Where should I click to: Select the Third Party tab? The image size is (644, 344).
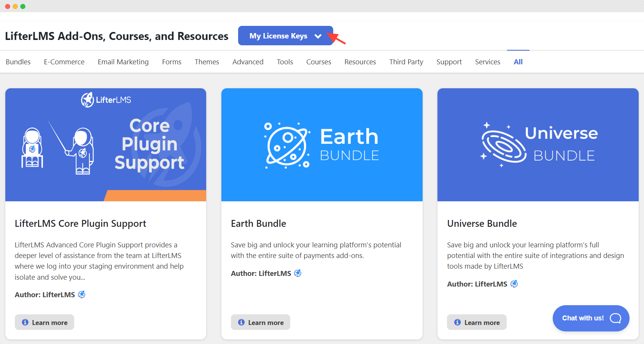point(406,62)
